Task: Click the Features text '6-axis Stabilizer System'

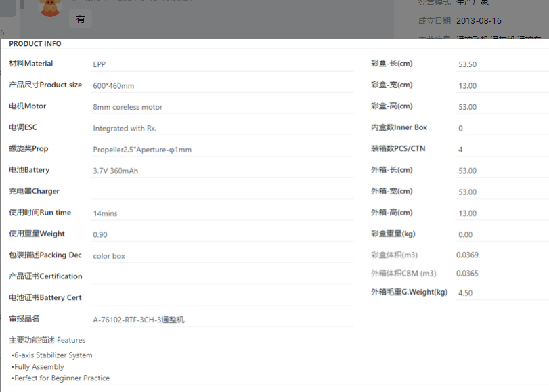Action: pos(53,355)
